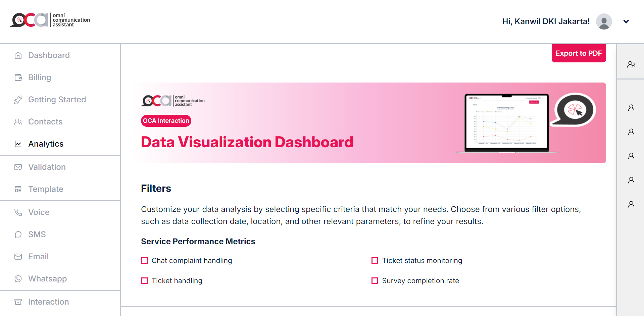Open the Analytics menu item

[46, 144]
